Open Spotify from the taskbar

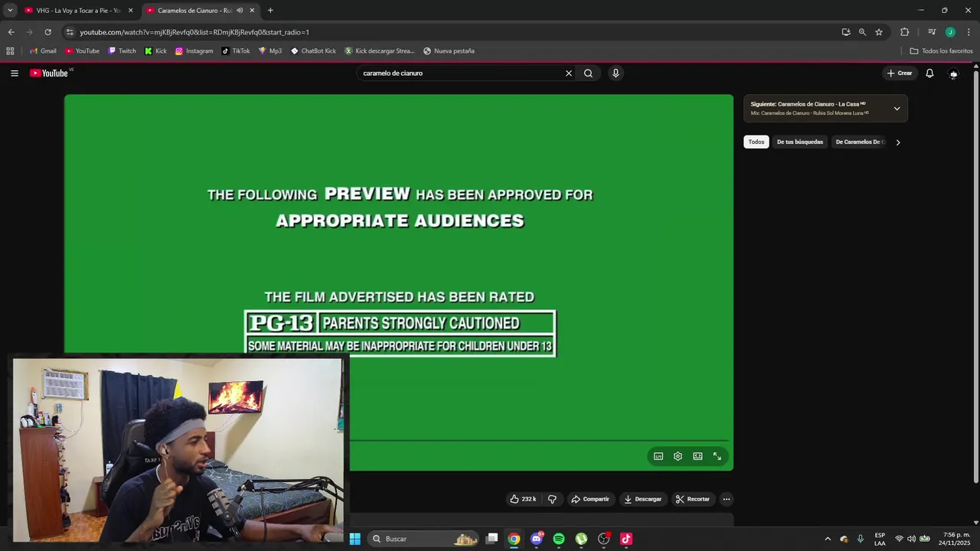click(559, 539)
